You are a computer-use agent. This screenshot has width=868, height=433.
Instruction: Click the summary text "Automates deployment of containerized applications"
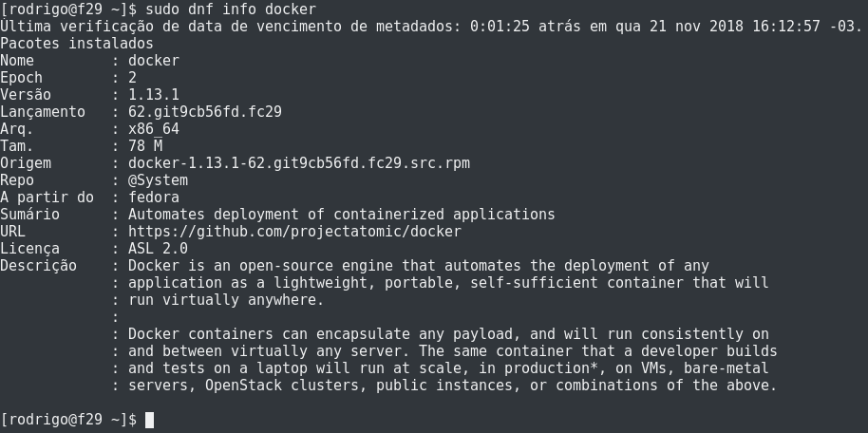pos(342,215)
